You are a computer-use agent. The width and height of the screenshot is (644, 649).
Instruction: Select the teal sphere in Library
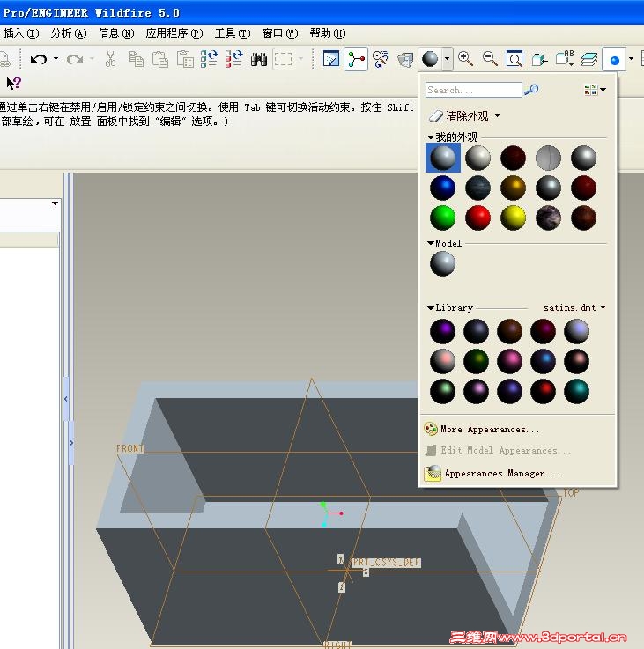tap(576, 391)
